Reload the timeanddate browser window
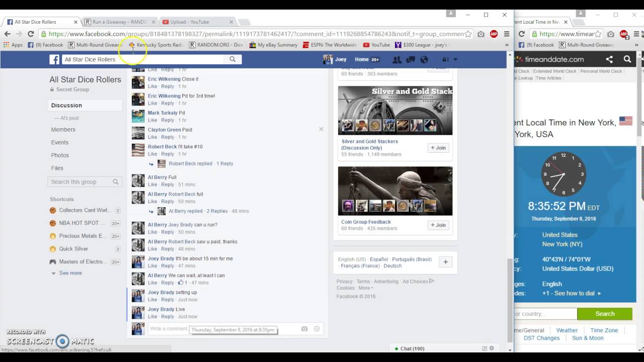This screenshot has width=644, height=362. (521, 34)
